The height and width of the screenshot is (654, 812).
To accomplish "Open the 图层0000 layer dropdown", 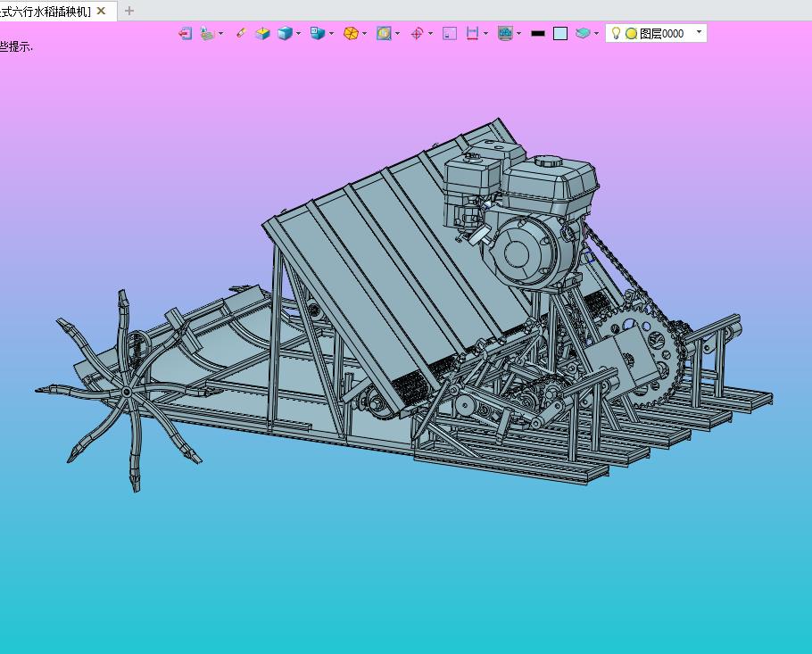I will point(699,33).
